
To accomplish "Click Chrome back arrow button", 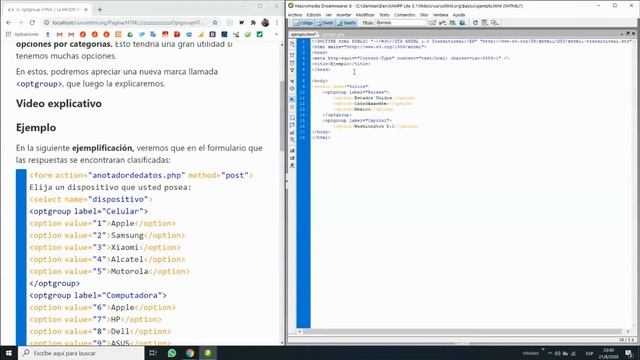I will tap(9, 22).
